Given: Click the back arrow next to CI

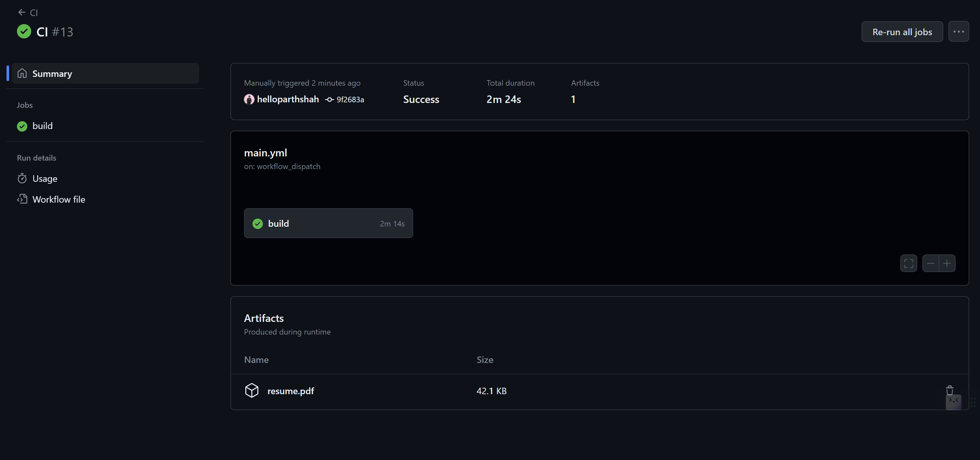Looking at the screenshot, I should pos(22,13).
